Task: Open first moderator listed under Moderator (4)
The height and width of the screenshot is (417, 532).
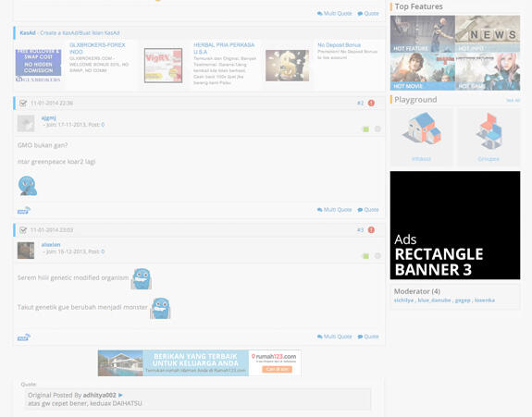Action: (x=403, y=300)
